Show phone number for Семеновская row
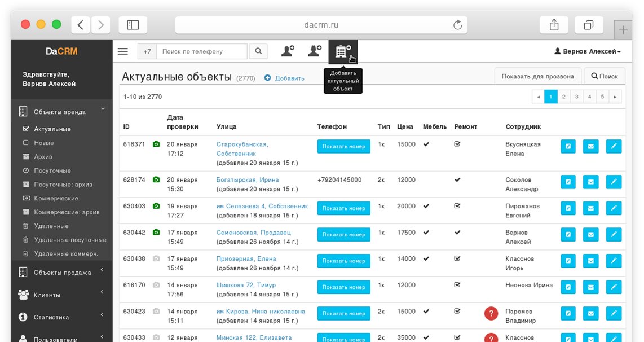The height and width of the screenshot is (342, 644). 344,234
